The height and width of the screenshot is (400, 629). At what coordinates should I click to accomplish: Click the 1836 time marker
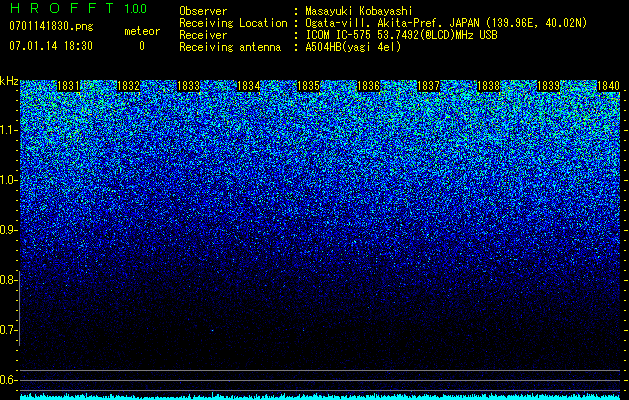(368, 86)
